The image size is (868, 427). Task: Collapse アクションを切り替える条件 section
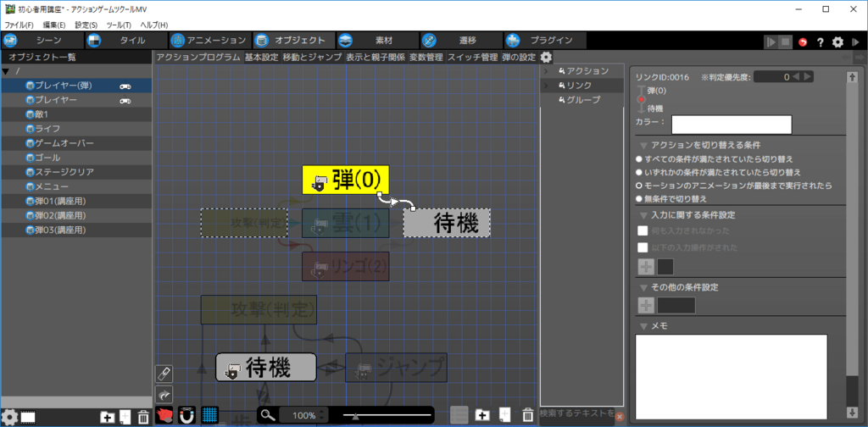643,146
